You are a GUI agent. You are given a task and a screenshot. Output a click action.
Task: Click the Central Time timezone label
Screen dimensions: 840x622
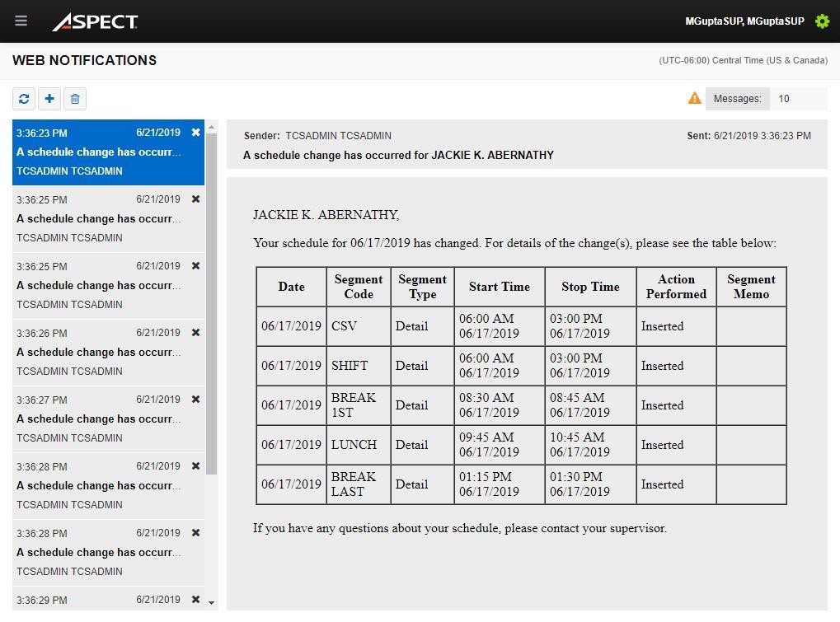(x=744, y=60)
